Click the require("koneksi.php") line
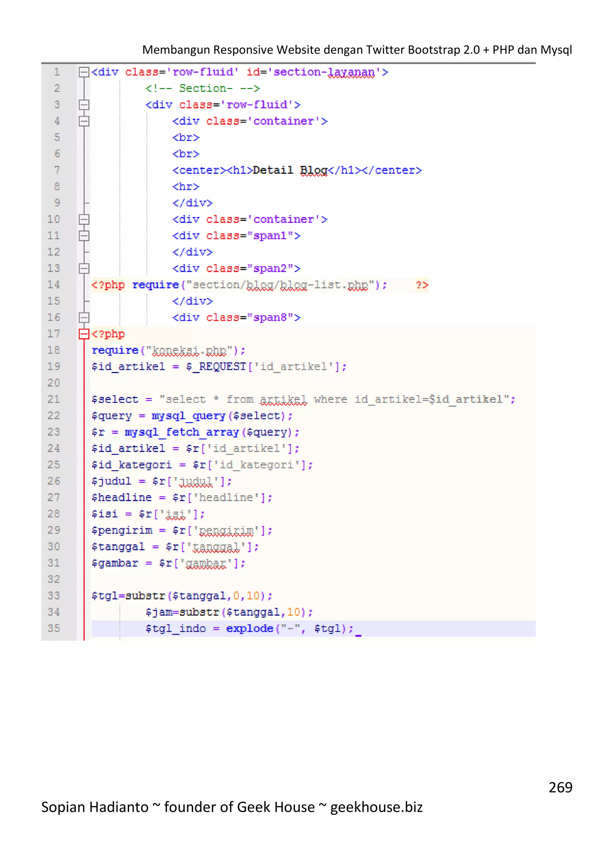This screenshot has width=614, height=868. tap(168, 351)
